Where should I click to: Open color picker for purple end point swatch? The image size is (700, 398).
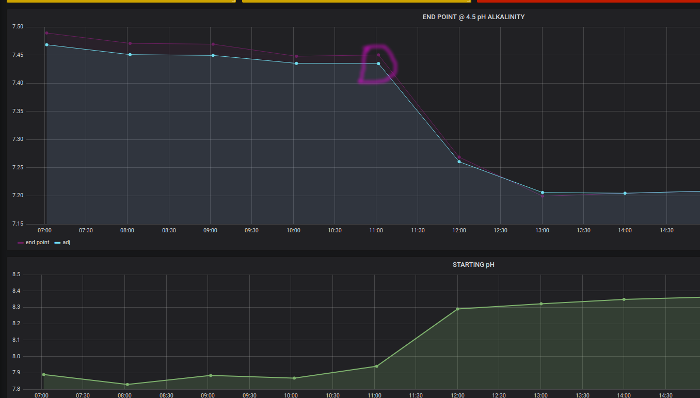point(21,243)
